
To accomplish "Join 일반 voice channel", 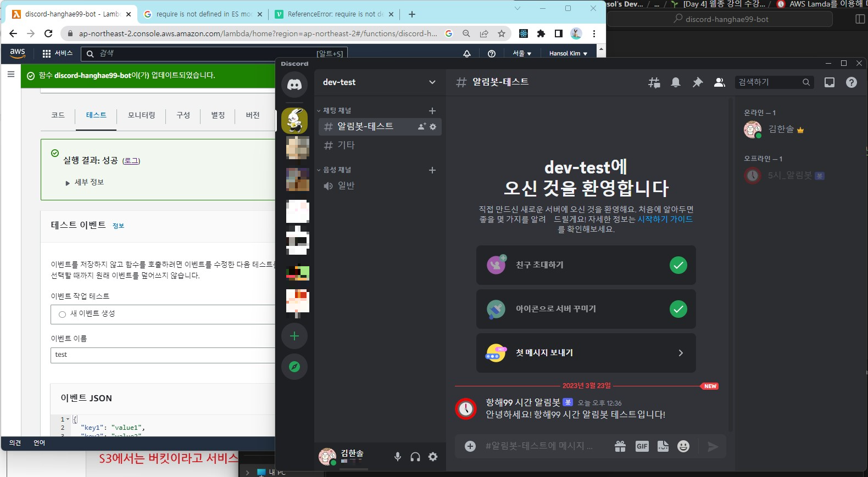I will tap(380, 186).
